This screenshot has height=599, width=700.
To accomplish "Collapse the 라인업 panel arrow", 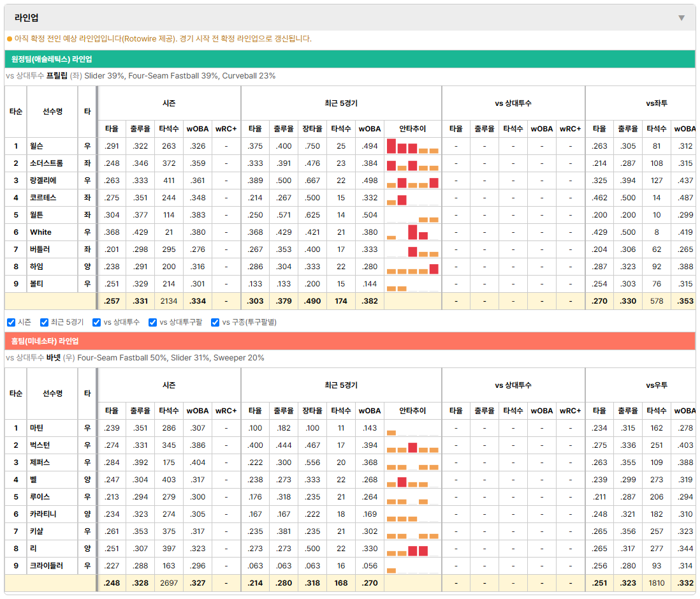I will (682, 18).
